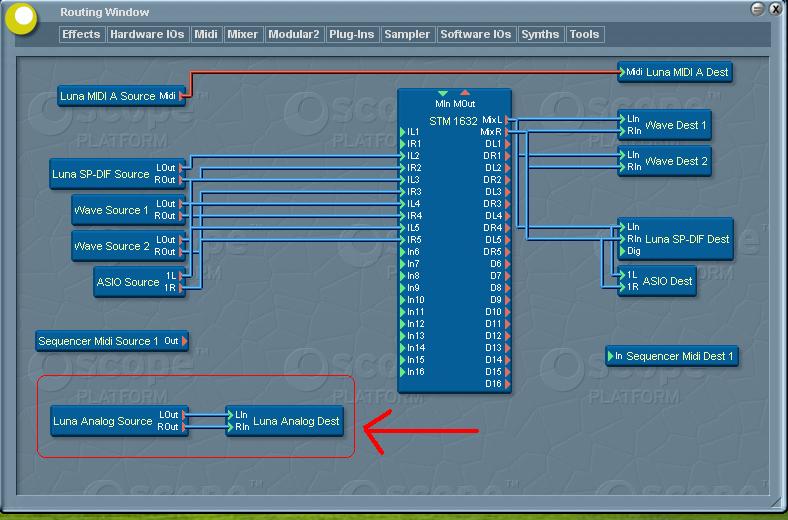Click the MixL output on STM 1632
This screenshot has width=788, height=520.
pyautogui.click(x=508, y=120)
